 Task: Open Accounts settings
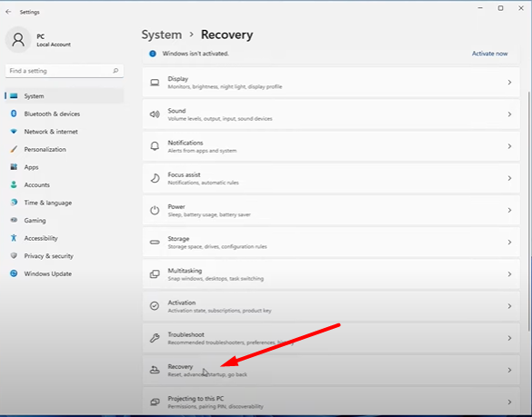pyautogui.click(x=65, y=184)
